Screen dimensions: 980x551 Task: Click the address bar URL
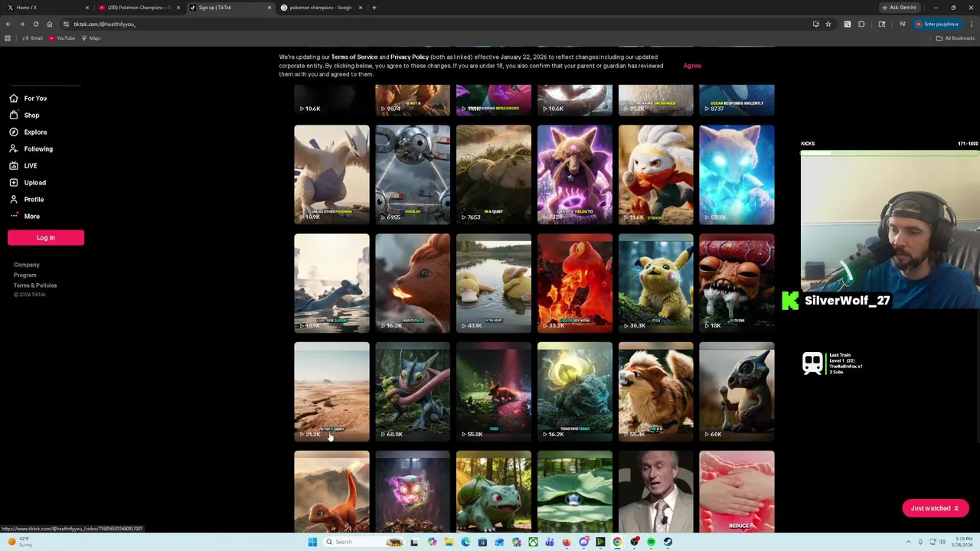(x=105, y=24)
